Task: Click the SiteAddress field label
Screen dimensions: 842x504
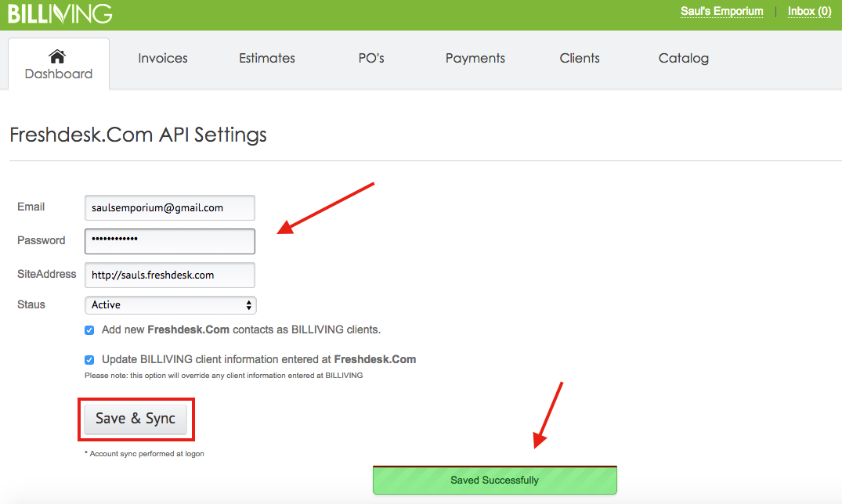Action: coord(47,274)
